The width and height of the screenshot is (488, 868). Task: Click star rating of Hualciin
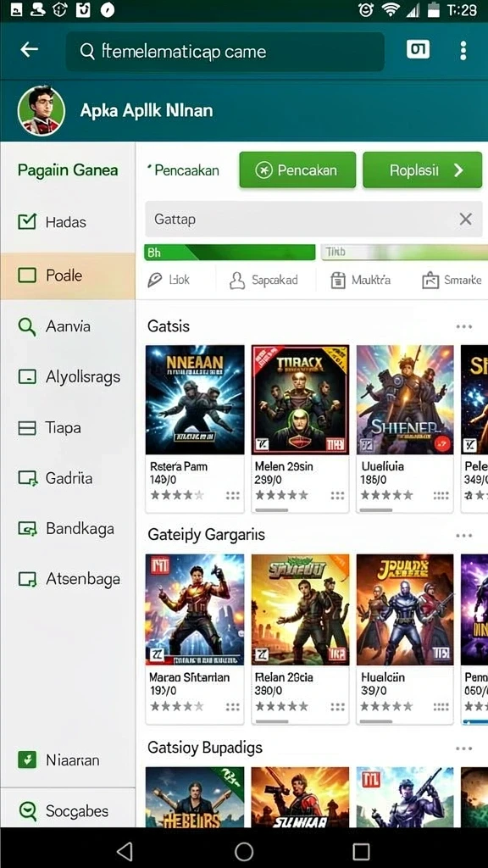[386, 706]
